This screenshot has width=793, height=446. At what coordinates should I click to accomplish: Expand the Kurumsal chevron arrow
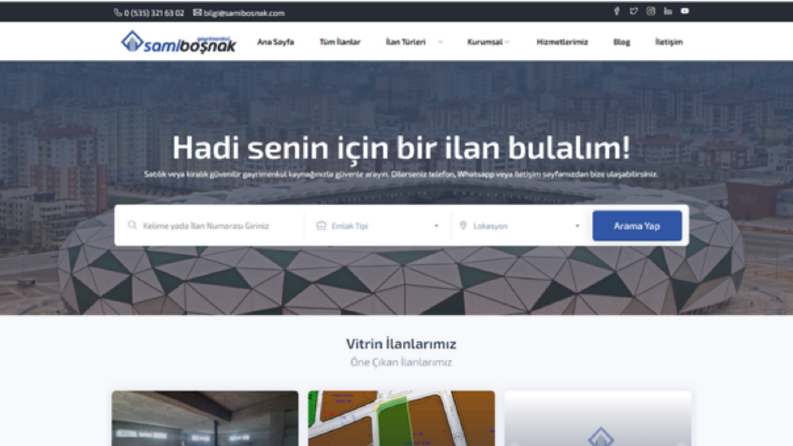tap(507, 42)
